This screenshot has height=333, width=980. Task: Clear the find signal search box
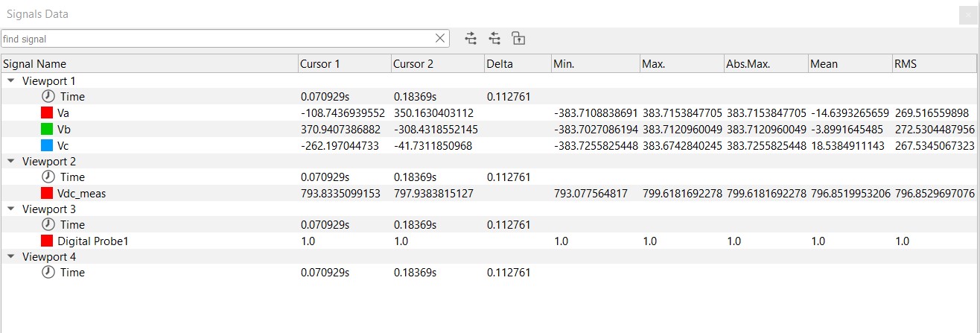point(439,38)
